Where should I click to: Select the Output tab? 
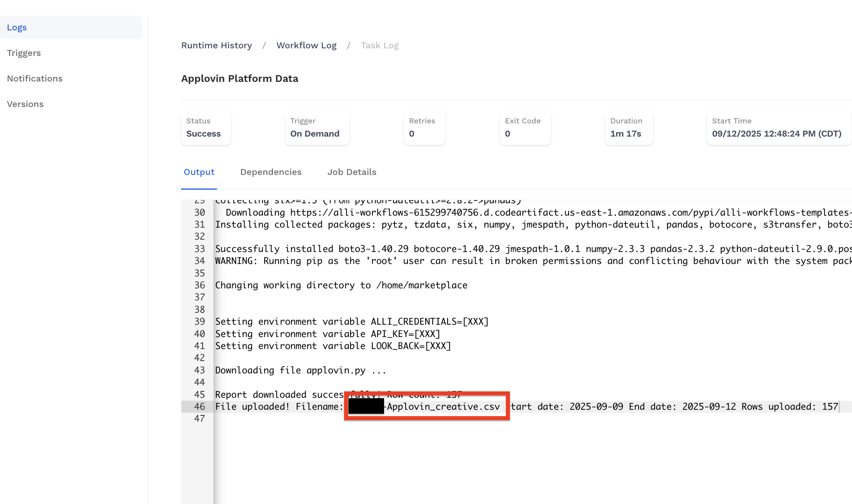point(199,172)
